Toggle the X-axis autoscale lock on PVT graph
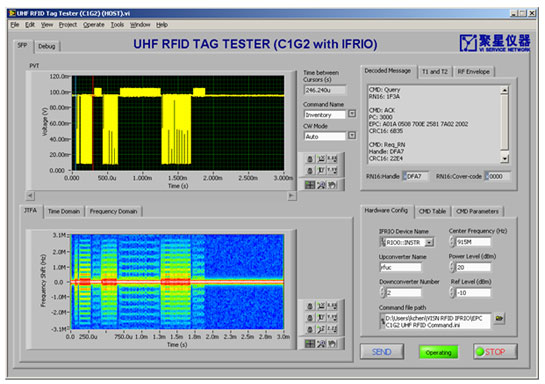 310,159
